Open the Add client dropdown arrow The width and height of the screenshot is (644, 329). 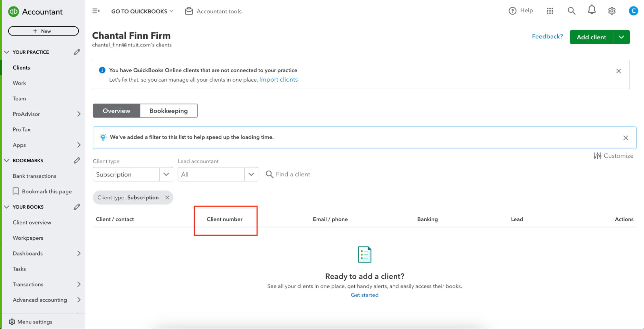point(621,37)
